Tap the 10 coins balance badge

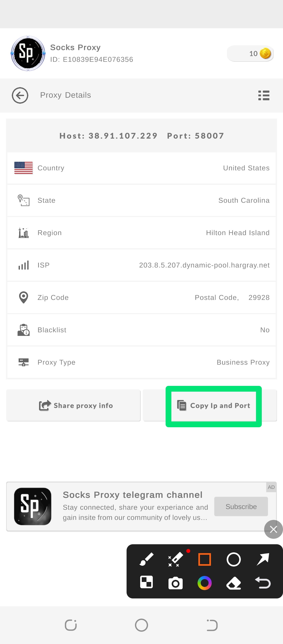pyautogui.click(x=250, y=54)
